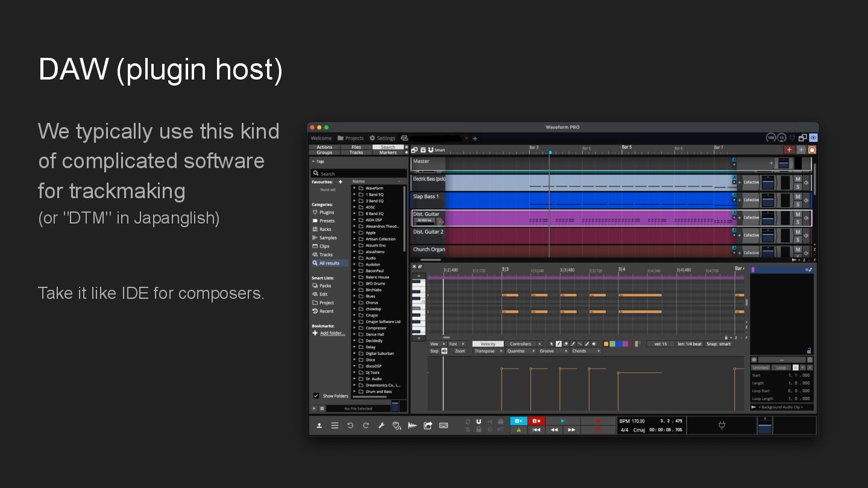
Task: Select the Files browser tab
Action: tap(356, 147)
